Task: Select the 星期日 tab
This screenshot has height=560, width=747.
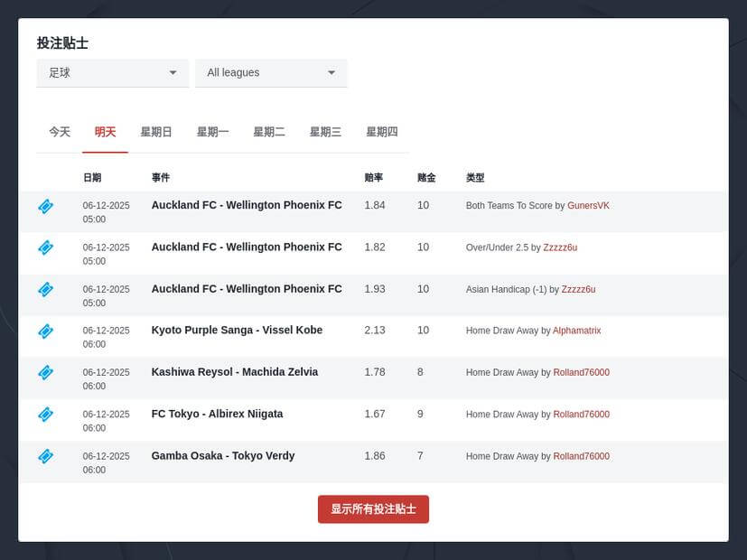Action: 157,131
